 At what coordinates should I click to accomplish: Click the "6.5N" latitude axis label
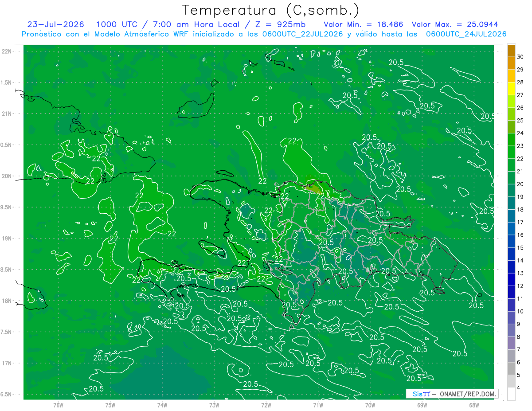tap(6, 394)
